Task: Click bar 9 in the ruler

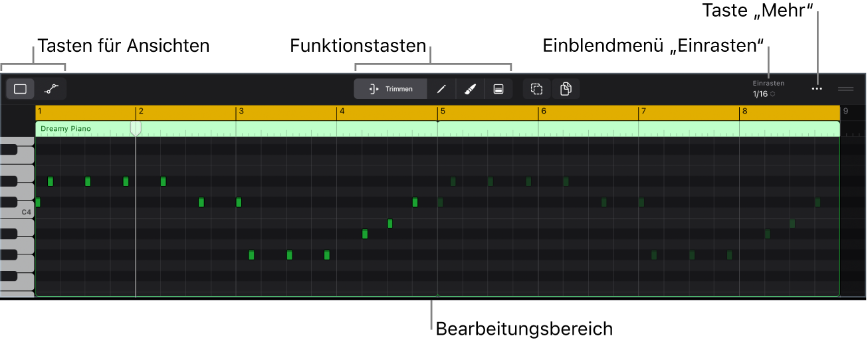Action: tap(845, 111)
